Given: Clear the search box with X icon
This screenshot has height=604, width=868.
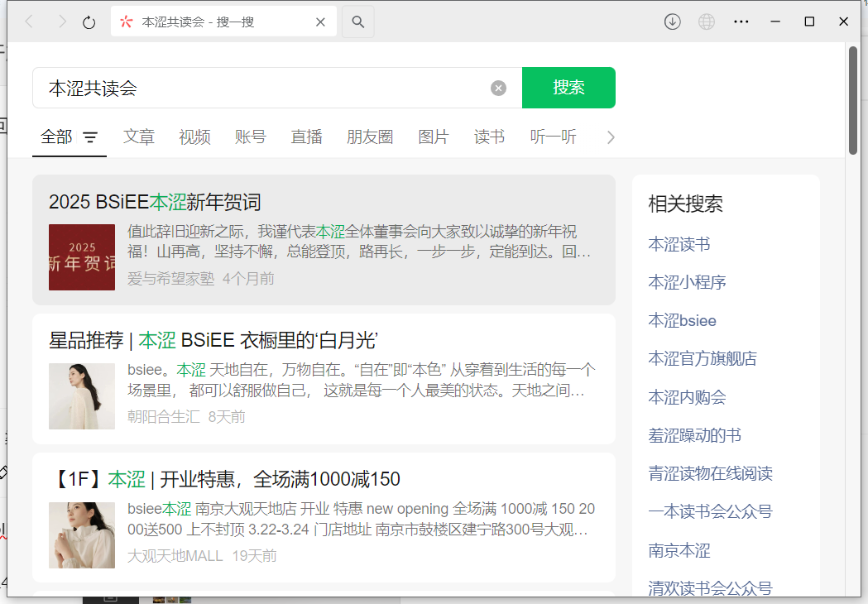Looking at the screenshot, I should click(x=498, y=88).
